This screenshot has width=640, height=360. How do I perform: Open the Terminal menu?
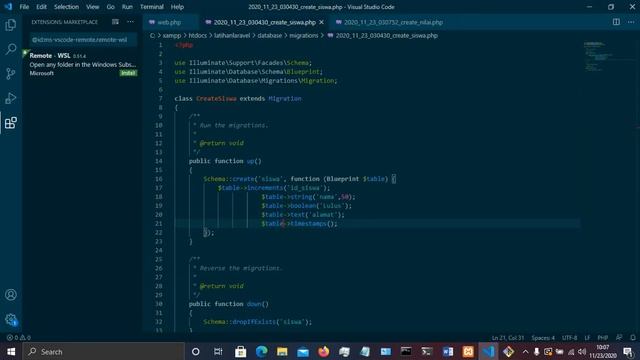(x=151, y=7)
